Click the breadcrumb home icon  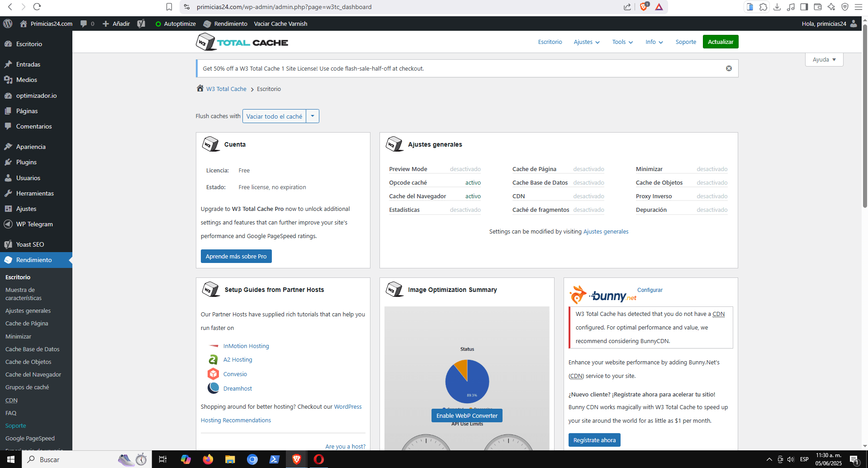(x=200, y=88)
